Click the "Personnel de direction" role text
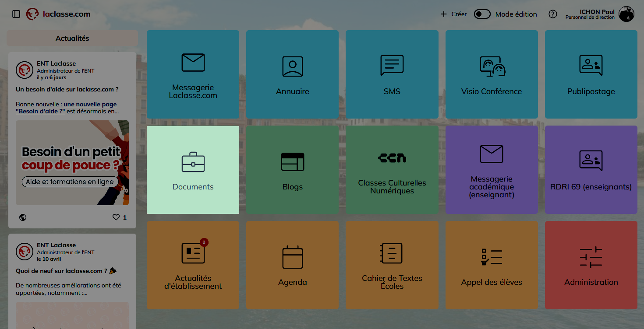This screenshot has height=329, width=644. [x=590, y=17]
